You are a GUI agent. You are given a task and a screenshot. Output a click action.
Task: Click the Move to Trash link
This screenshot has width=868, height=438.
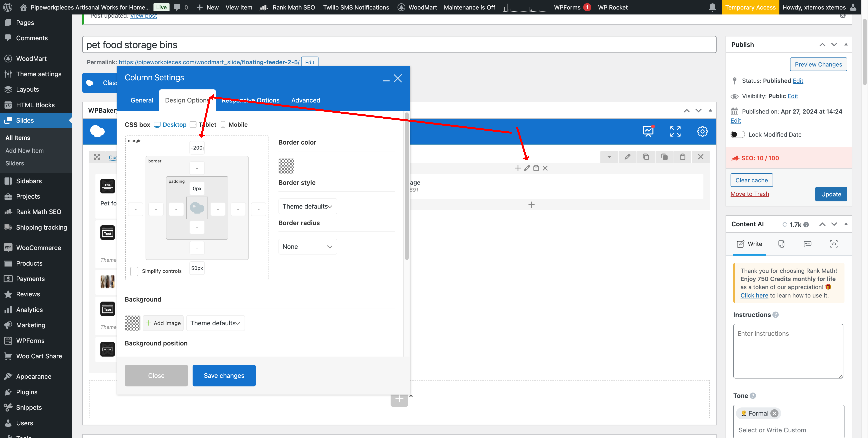point(750,194)
